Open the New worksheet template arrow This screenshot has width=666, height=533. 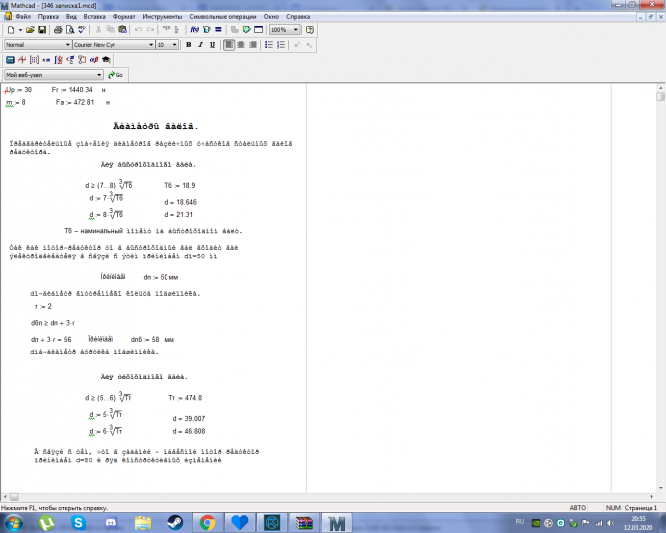tap(20, 30)
